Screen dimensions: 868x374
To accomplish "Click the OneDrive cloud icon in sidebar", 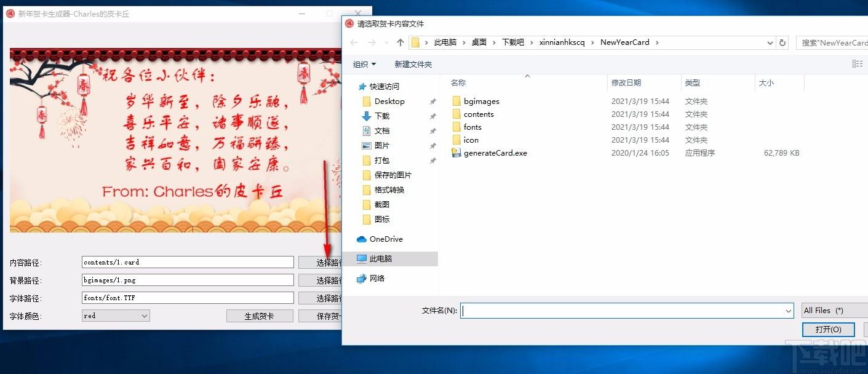I will coord(362,239).
